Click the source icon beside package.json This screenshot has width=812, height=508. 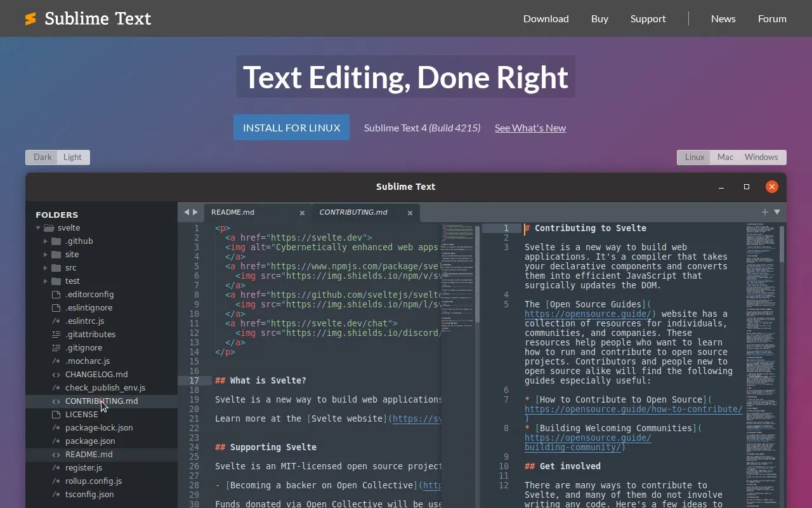56,441
